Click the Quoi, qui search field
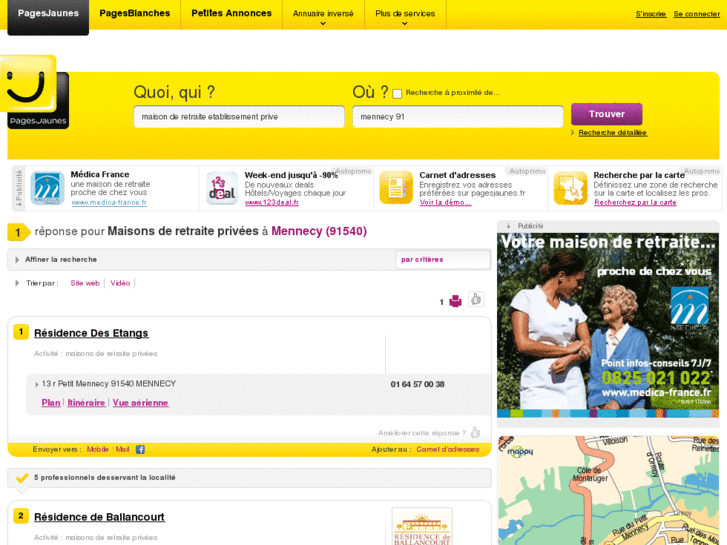 [239, 117]
